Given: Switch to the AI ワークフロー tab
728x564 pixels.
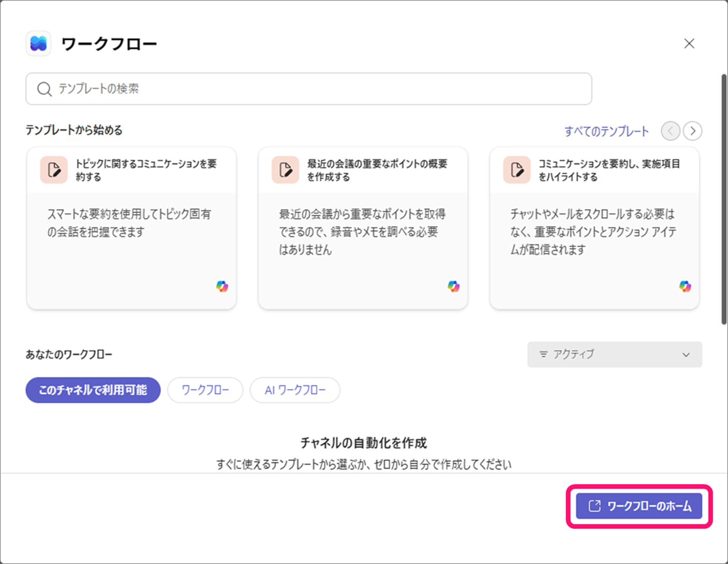Looking at the screenshot, I should [295, 390].
